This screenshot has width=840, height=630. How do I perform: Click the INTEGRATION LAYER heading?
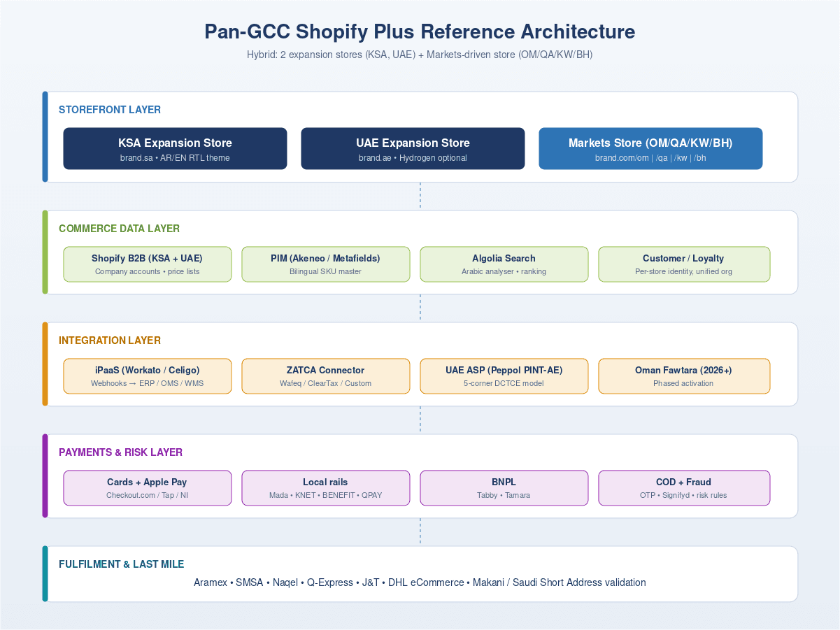[110, 341]
